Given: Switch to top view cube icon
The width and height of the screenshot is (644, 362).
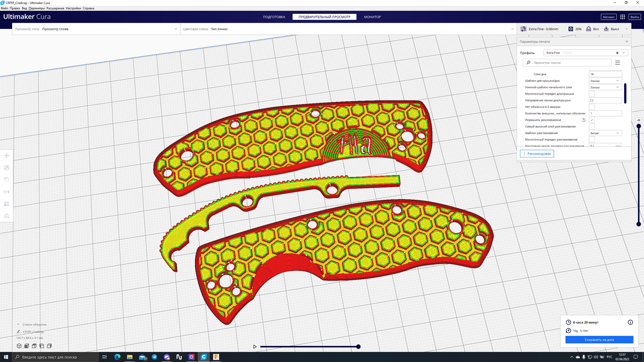Looking at the screenshot, I should [34, 346].
